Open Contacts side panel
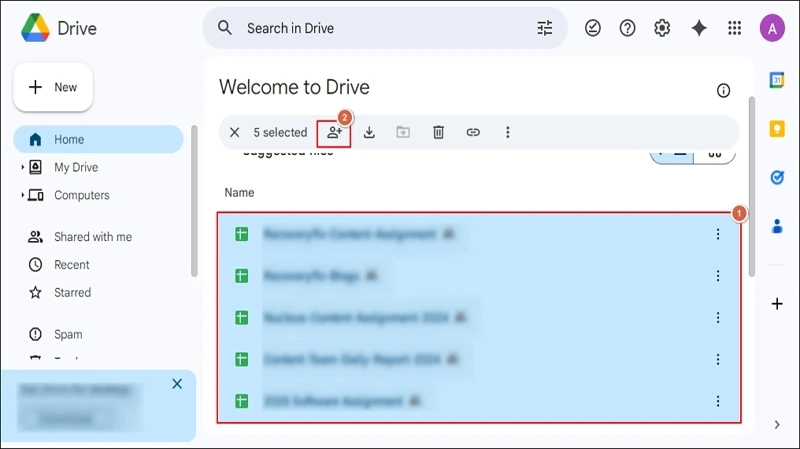Image resolution: width=800 pixels, height=449 pixels. (x=777, y=226)
